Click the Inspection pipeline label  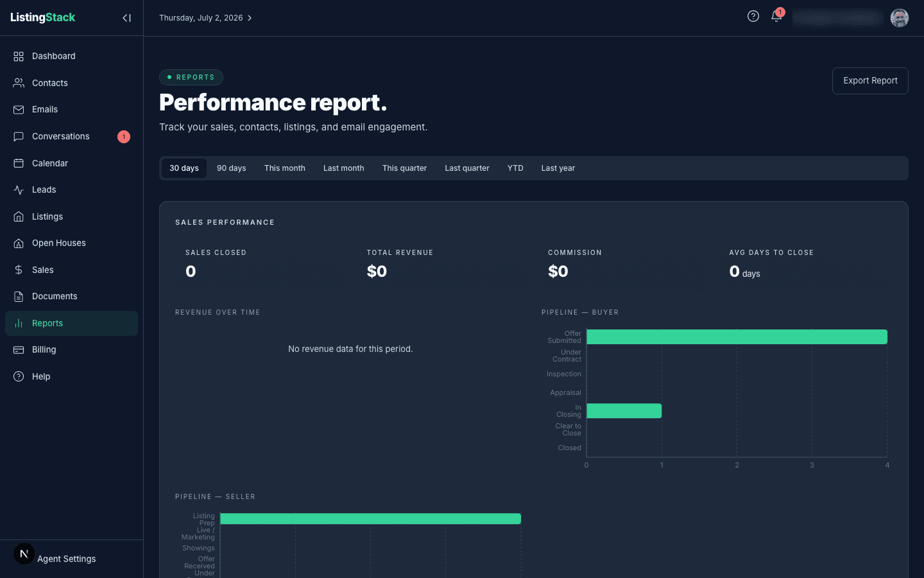coord(564,374)
